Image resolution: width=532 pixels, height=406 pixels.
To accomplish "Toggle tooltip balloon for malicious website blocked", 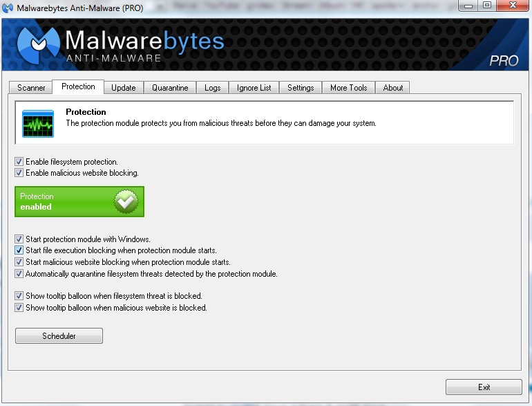I will pyautogui.click(x=19, y=308).
